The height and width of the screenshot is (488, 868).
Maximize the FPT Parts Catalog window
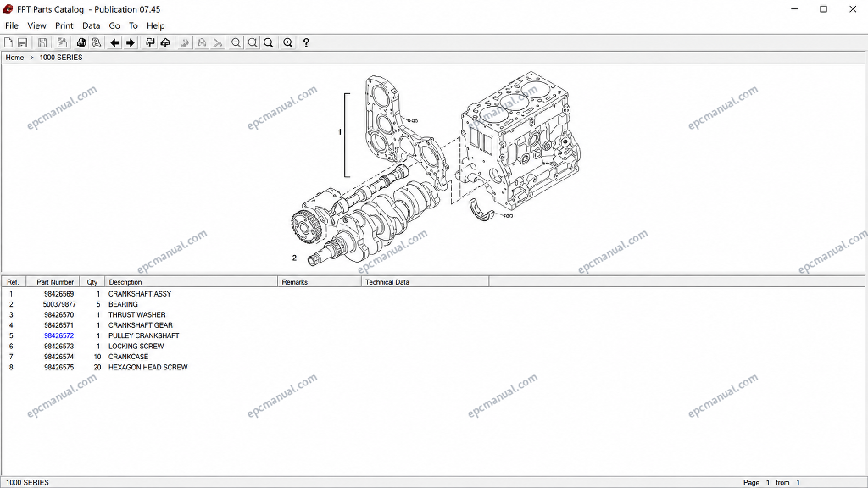coord(824,8)
